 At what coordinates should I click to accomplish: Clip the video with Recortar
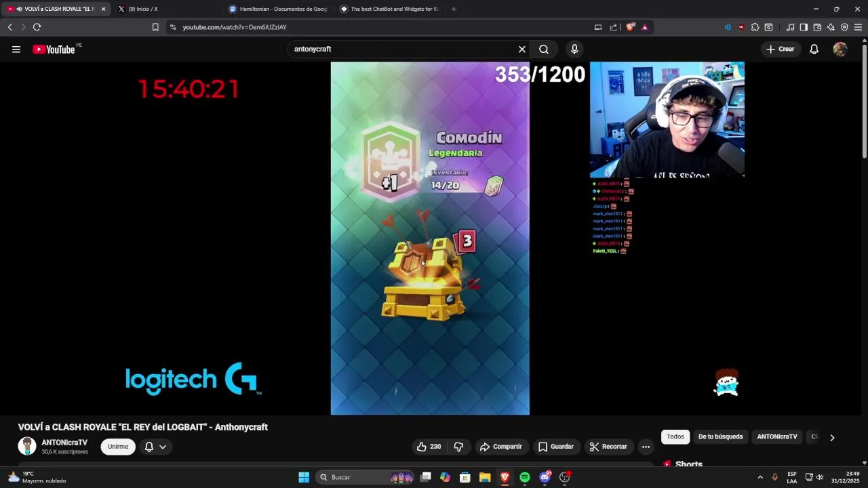608,447
